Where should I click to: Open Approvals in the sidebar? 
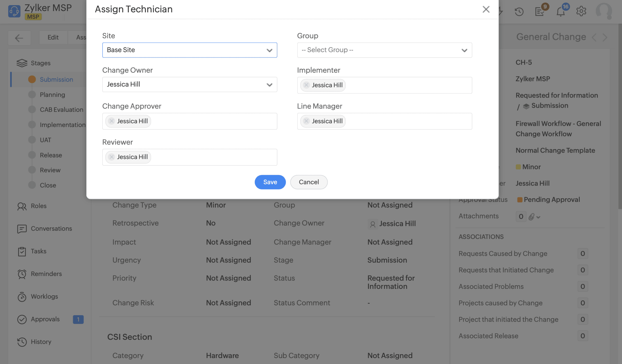click(x=45, y=319)
